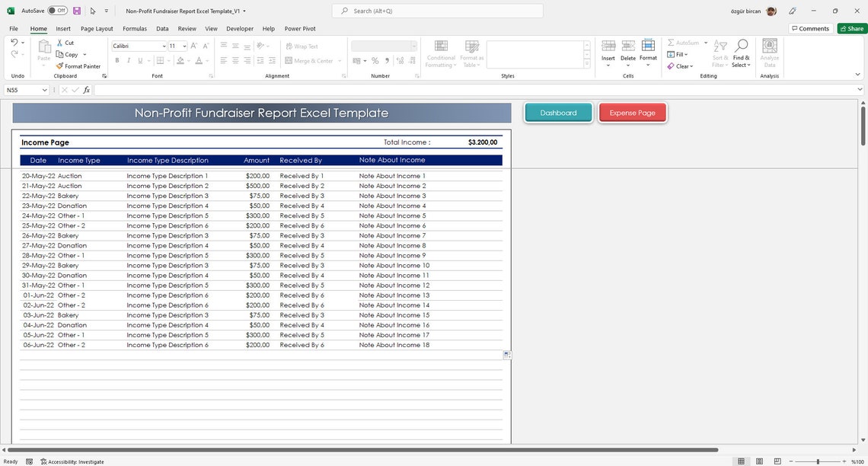
Task: Toggle Bold formatting
Action: (x=116, y=60)
